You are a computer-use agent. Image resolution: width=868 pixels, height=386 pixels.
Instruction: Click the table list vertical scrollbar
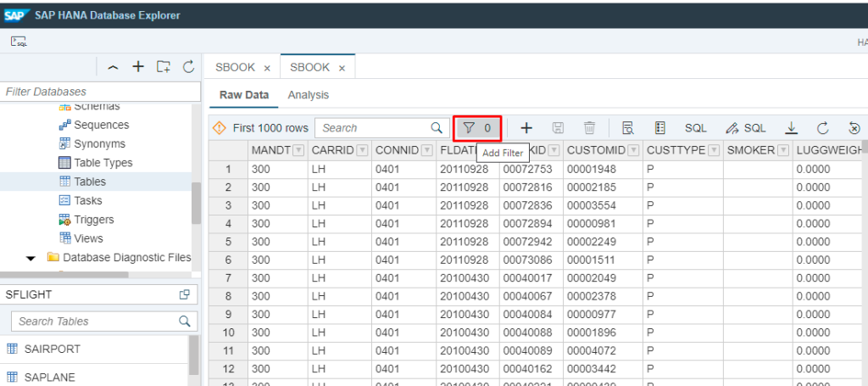point(193,355)
